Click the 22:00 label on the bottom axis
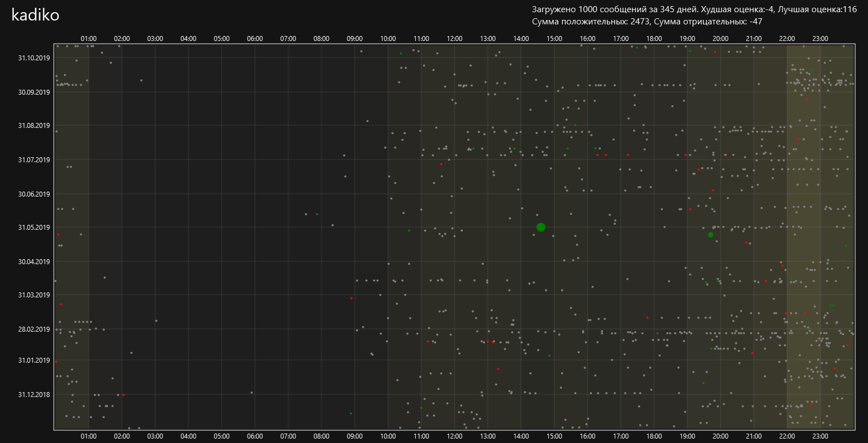The height and width of the screenshot is (443, 868). [787, 436]
